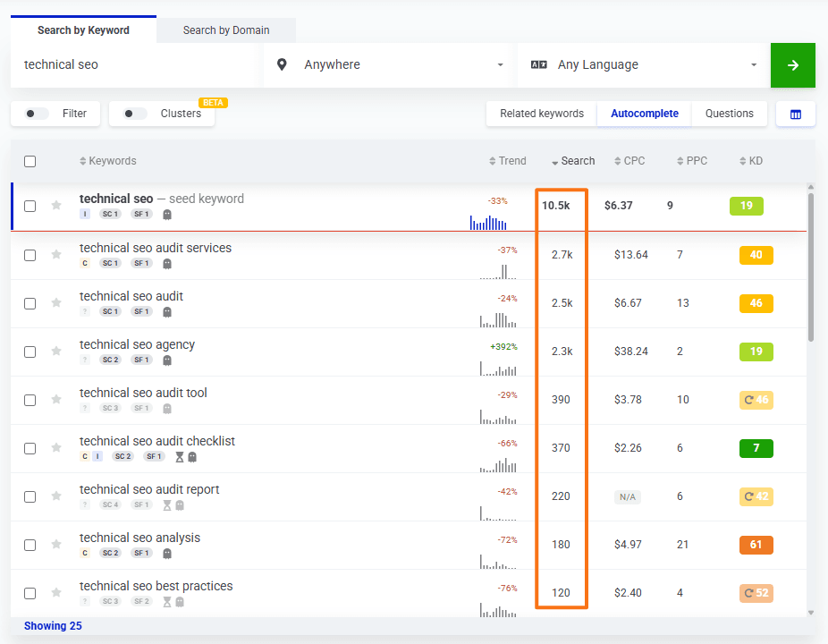The image size is (828, 644).
Task: Click scrollbar up arrow in results list
Action: click(x=811, y=187)
